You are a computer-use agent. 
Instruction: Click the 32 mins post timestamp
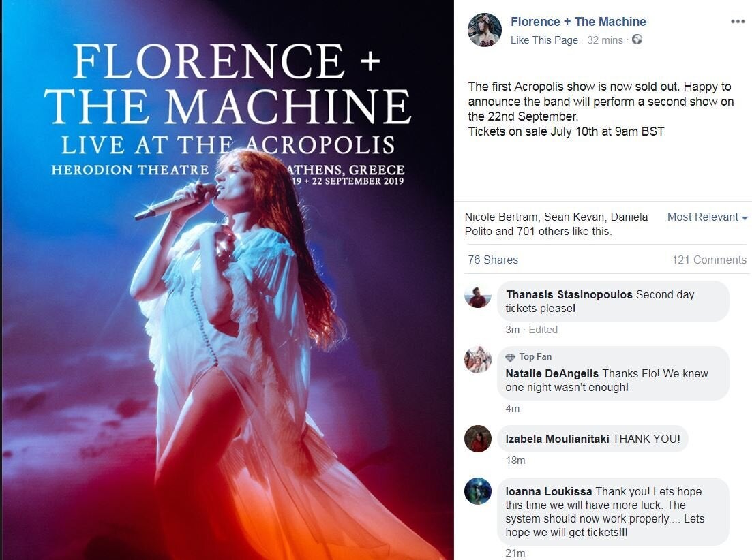(605, 40)
